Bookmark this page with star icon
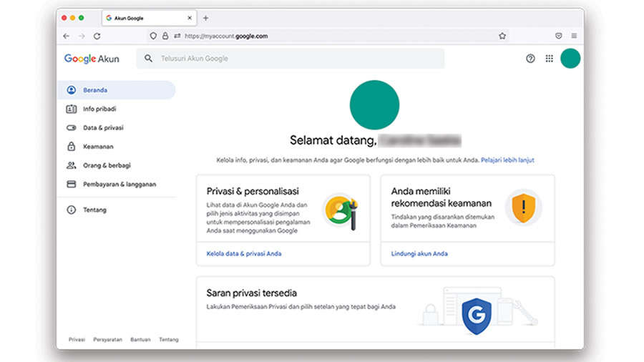The height and width of the screenshot is (362, 644). pos(502,36)
